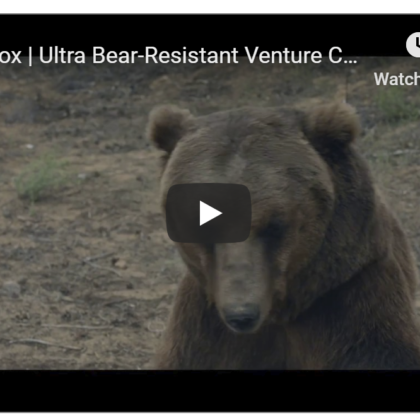Click the bare dirt ground left of the bear
The width and height of the screenshot is (420, 420).
pyautogui.click(x=83, y=240)
